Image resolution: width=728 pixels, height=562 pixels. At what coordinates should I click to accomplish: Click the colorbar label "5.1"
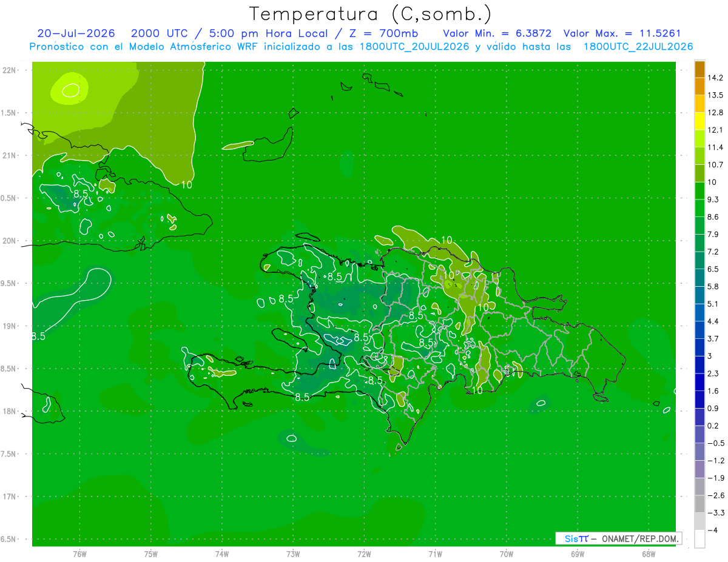713,304
